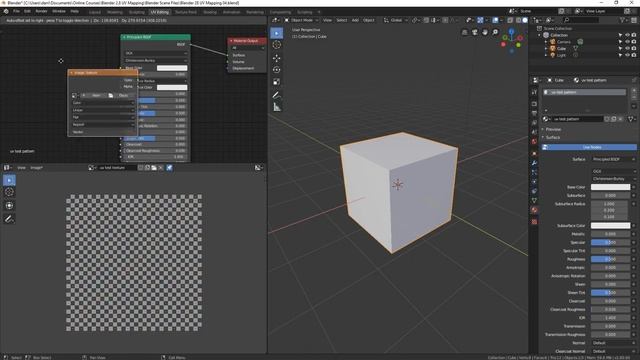Hide the Light object in outliner
The image size is (640, 360).
click(x=627, y=55)
